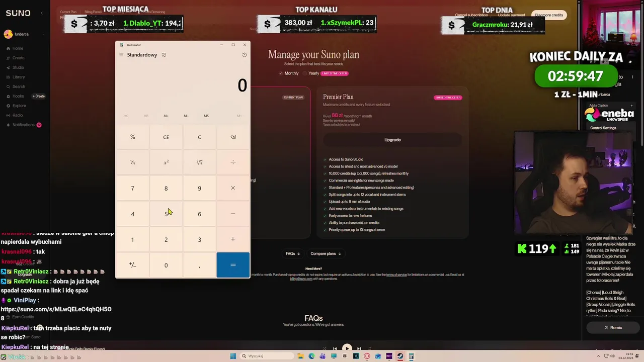The image size is (644, 362).
Task: Click the C clear key on calculator
Action: click(199, 137)
